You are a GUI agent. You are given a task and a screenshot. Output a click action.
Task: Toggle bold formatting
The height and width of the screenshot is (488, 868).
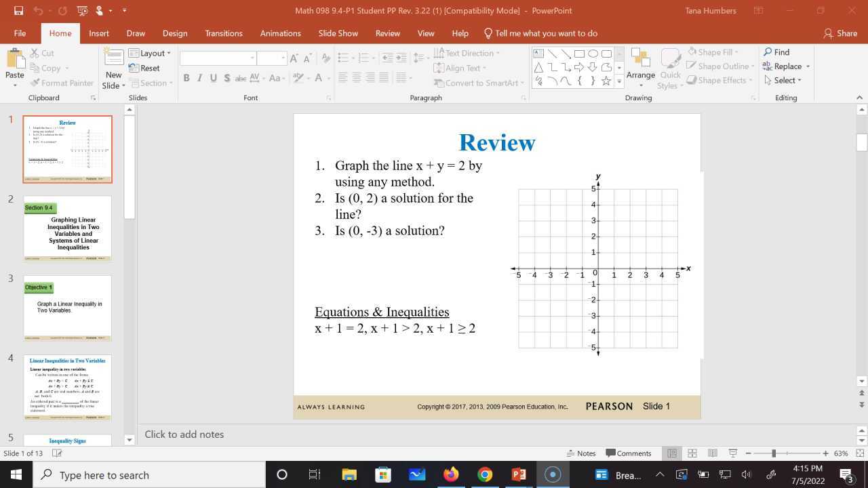tap(186, 77)
